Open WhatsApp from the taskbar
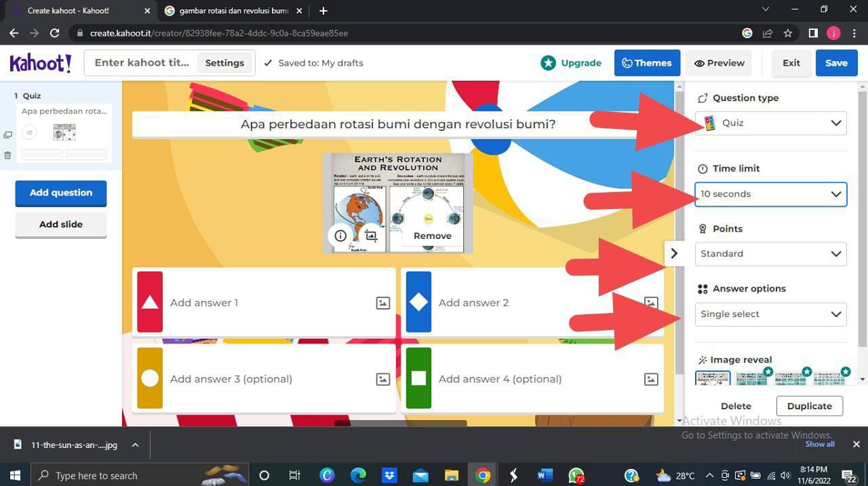The width and height of the screenshot is (868, 486). click(x=576, y=475)
